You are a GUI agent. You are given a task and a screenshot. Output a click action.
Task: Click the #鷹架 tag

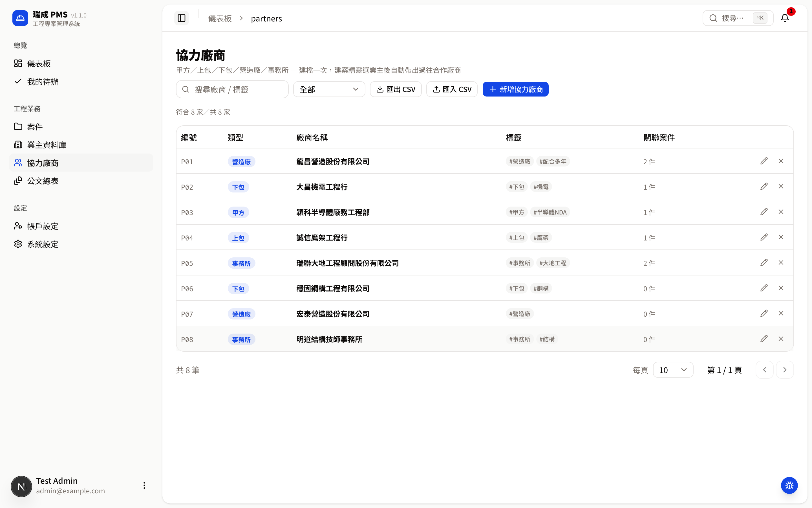[x=541, y=238]
